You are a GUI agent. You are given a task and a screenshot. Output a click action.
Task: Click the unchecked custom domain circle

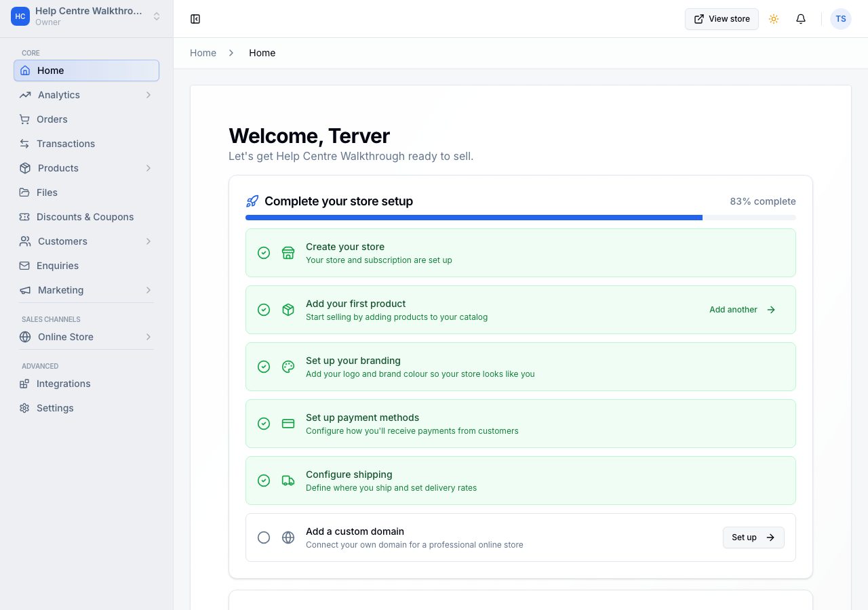point(264,537)
